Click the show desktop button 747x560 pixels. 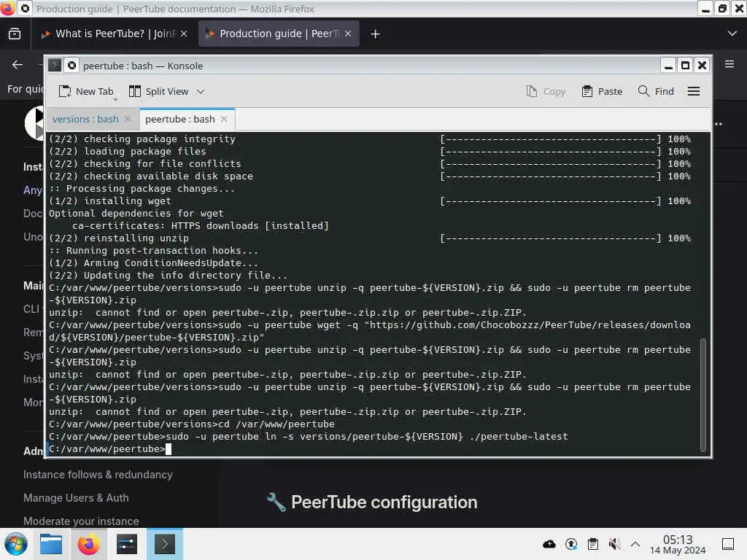728,544
